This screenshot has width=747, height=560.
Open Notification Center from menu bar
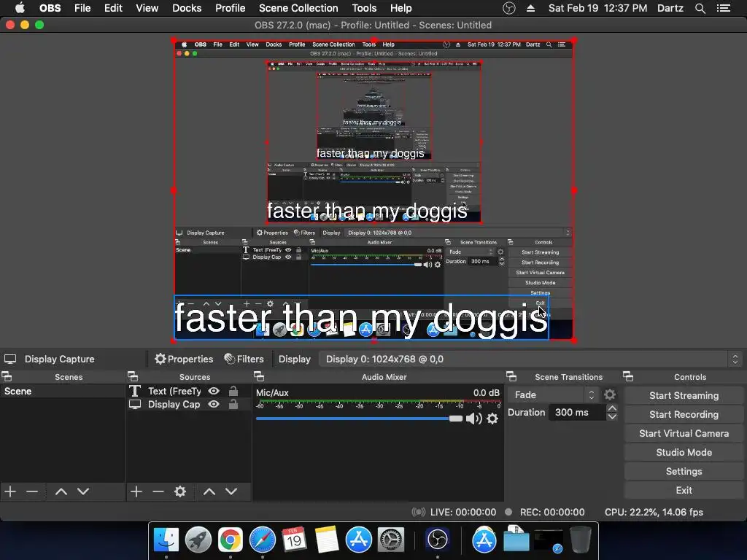tap(724, 8)
